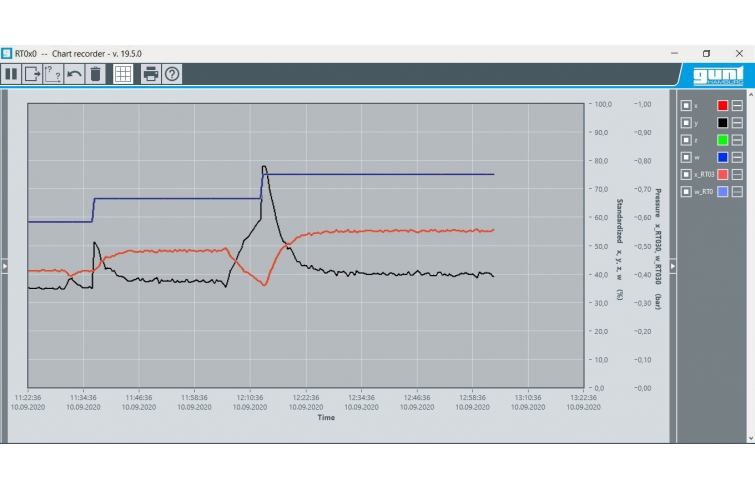Click the export data icon
This screenshot has height=488, width=755.
(33, 74)
